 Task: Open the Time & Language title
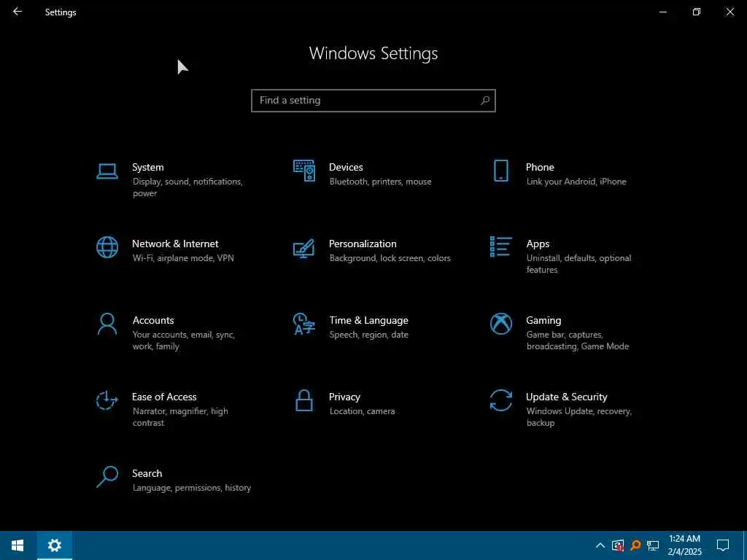coord(368,321)
